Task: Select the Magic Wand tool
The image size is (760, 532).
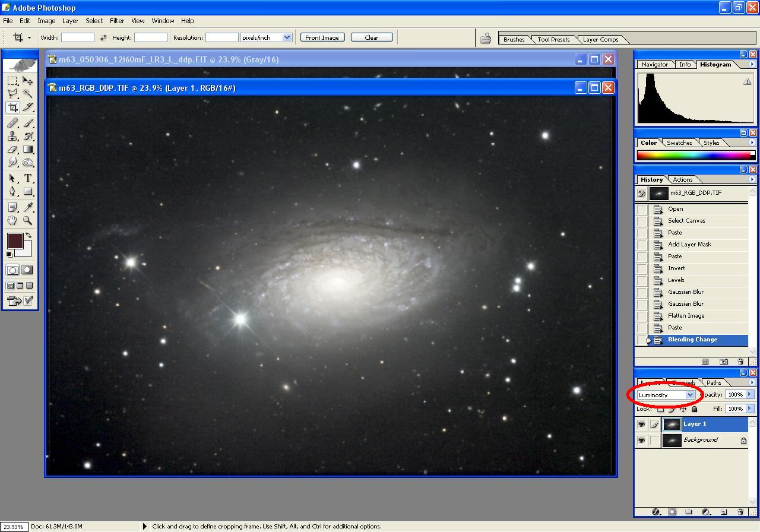Action: pos(28,93)
